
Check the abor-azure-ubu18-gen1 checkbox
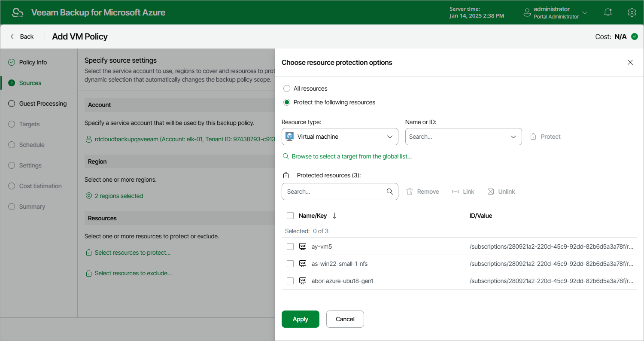[290, 281]
